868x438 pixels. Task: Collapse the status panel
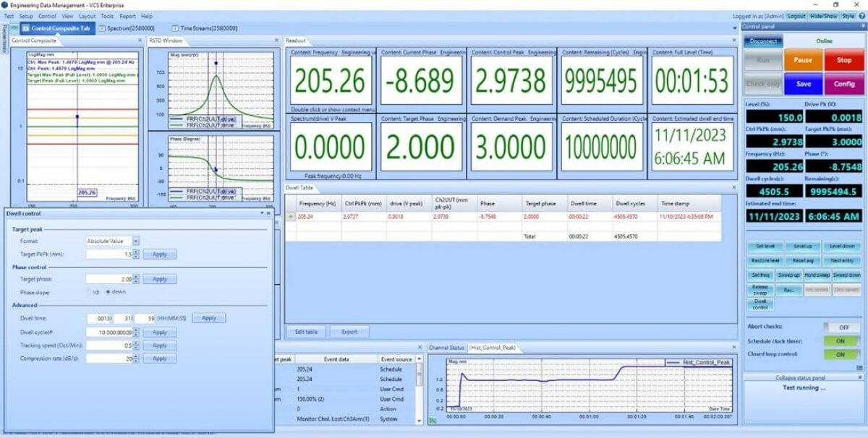point(803,377)
